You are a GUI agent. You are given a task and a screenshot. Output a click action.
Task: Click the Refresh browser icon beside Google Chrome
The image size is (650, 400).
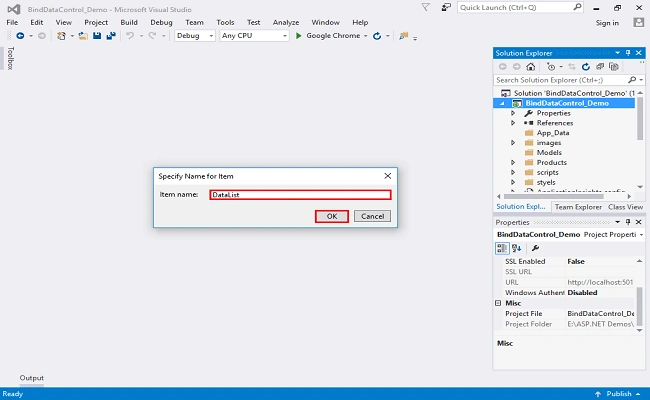click(x=377, y=36)
